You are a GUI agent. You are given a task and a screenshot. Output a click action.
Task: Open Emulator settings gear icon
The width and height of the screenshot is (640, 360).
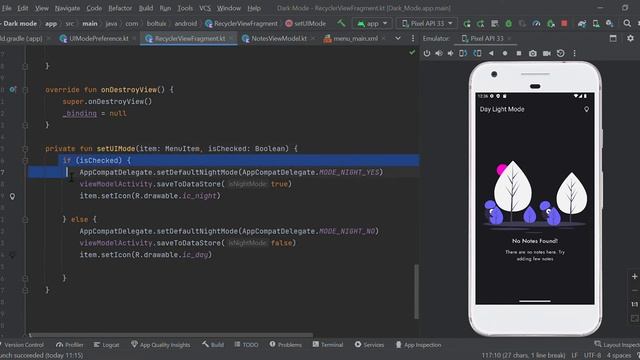pyautogui.click(x=630, y=38)
